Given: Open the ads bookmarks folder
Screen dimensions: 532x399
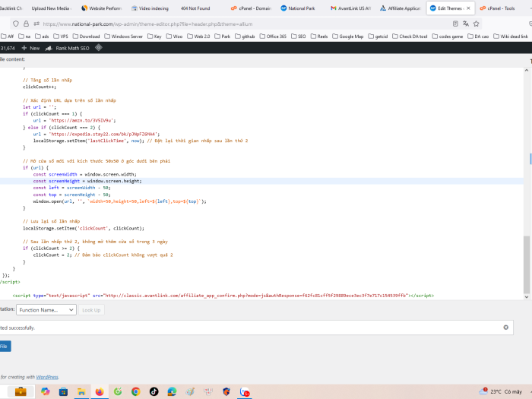Looking at the screenshot, I should [x=42, y=36].
